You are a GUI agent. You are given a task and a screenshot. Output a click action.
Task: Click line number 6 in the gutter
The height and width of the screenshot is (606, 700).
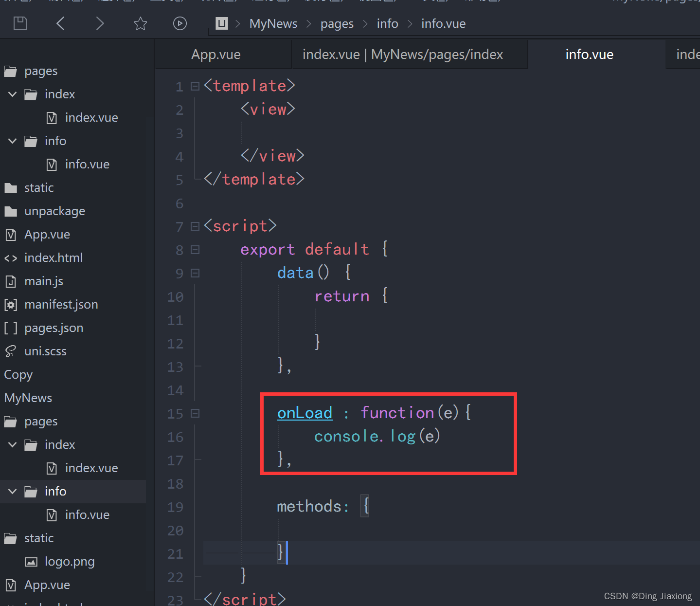pyautogui.click(x=179, y=203)
